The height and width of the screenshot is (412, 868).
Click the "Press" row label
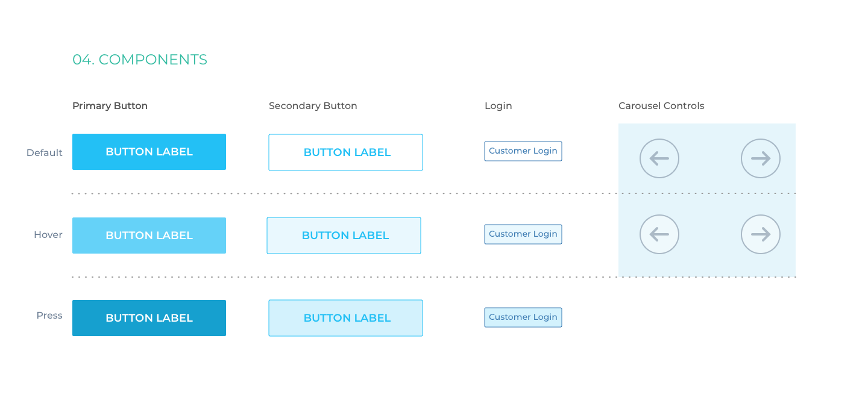(x=49, y=316)
